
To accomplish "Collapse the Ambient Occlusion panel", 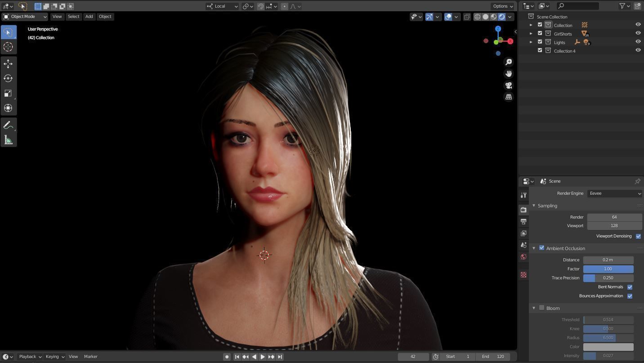I will 534,248.
